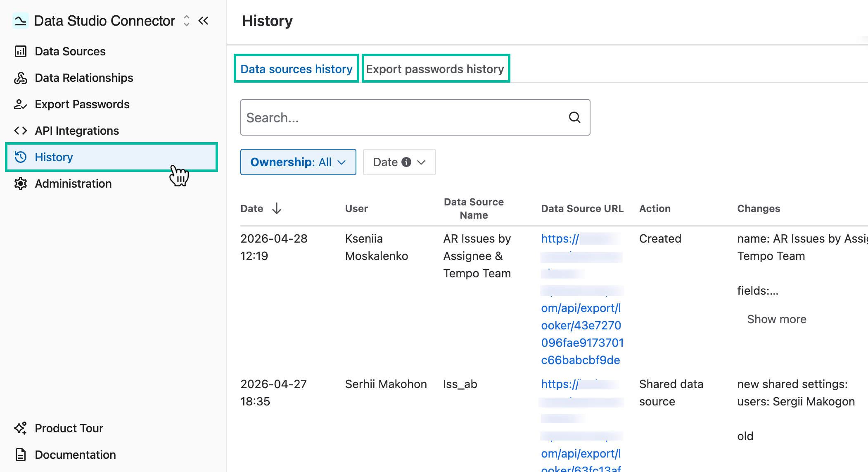The width and height of the screenshot is (868, 472).
Task: Expand changes with Show more
Action: pos(777,319)
